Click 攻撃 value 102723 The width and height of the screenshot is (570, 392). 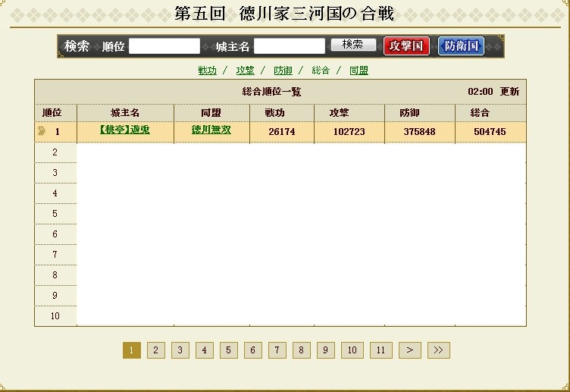coord(349,132)
